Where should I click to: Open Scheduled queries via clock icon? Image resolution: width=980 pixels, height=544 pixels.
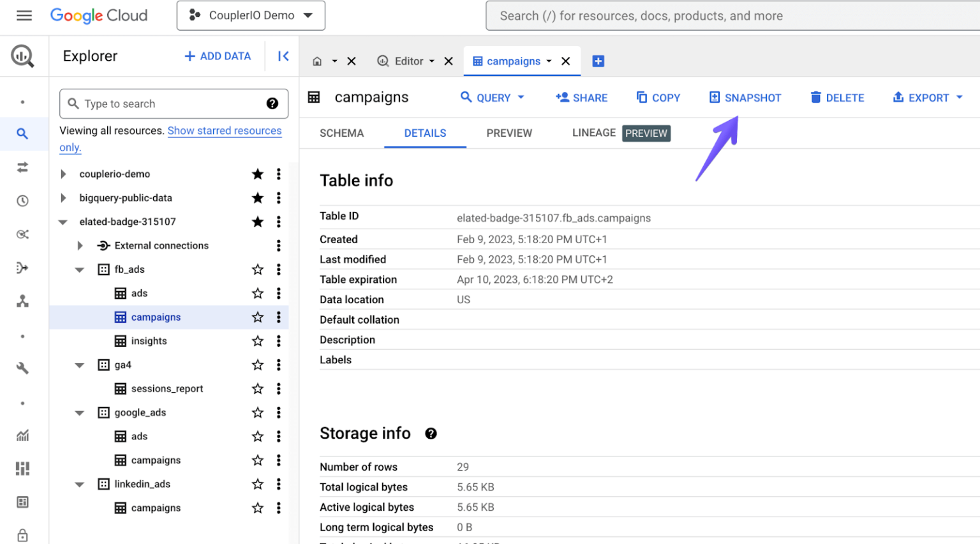point(22,200)
